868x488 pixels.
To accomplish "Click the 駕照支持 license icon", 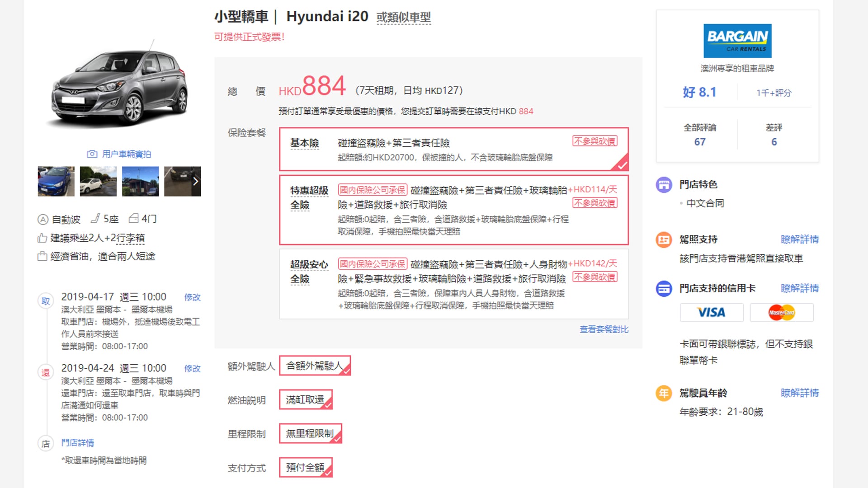I will click(664, 239).
